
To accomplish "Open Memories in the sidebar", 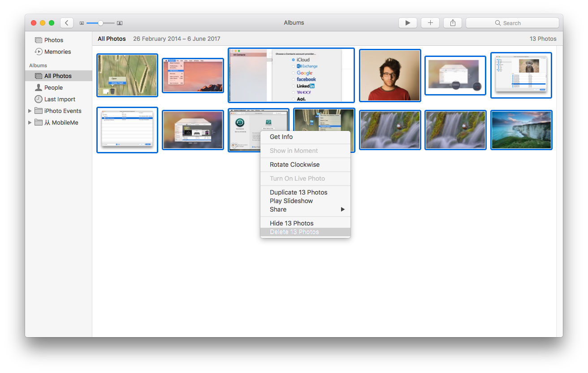I will (57, 52).
